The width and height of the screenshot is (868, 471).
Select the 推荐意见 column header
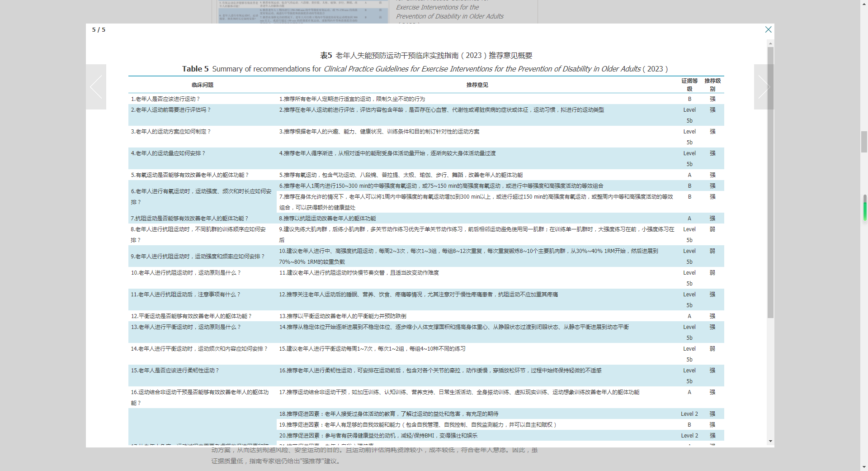[477, 85]
